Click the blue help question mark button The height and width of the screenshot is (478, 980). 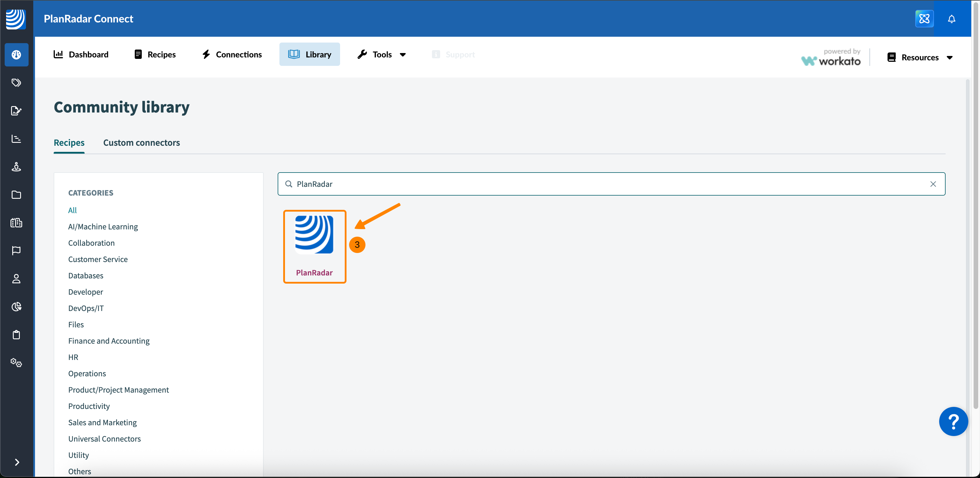pos(953,421)
